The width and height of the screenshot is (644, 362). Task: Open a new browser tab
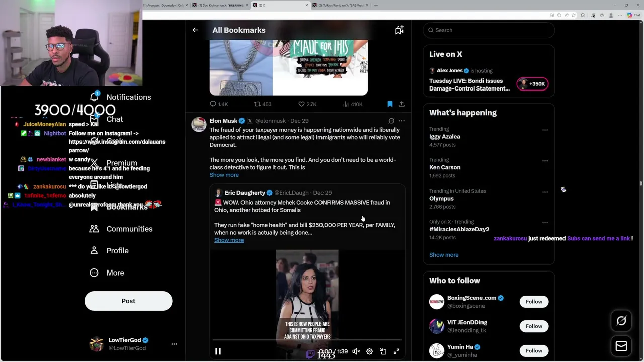(x=376, y=5)
